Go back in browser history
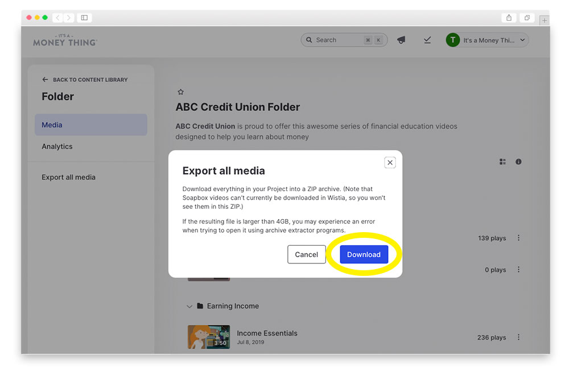Image resolution: width=569 pixels, height=392 pixels. 57,18
